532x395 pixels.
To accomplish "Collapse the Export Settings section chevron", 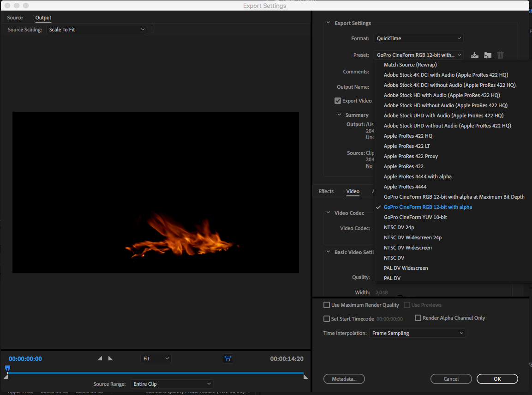I will [x=328, y=23].
